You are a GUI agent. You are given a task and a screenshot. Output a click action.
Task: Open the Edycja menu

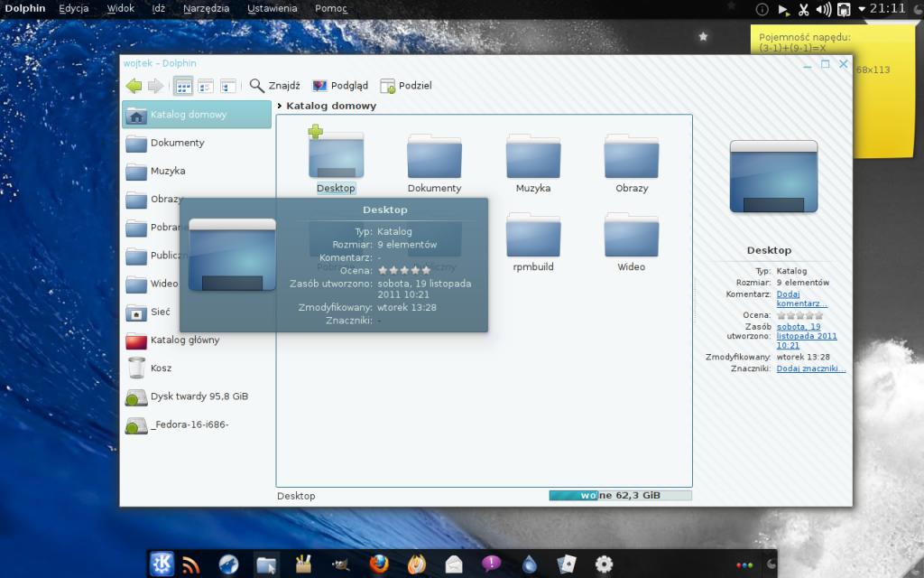[x=74, y=8]
